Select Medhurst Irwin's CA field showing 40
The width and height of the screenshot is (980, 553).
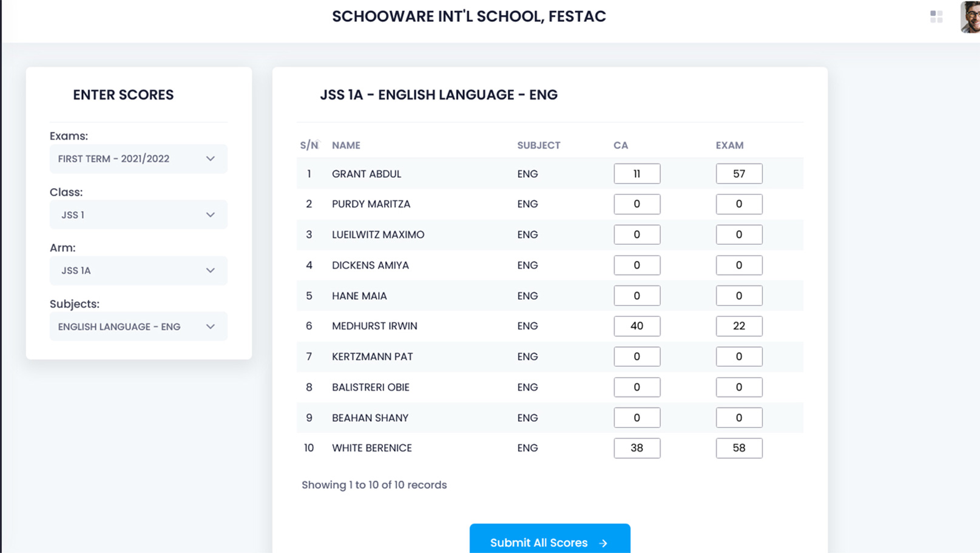pos(637,326)
